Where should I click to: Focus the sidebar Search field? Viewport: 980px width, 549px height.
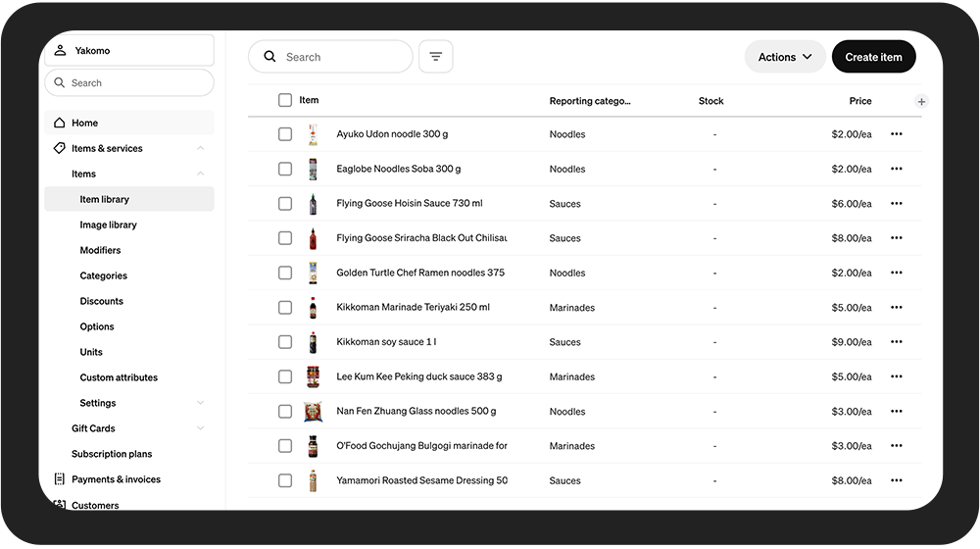(129, 82)
